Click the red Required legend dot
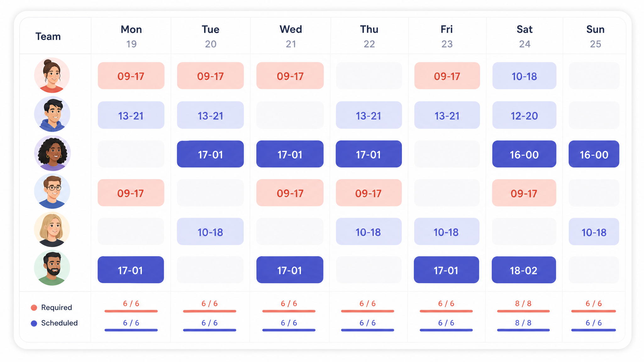This screenshot has height=362, width=644. click(x=34, y=308)
